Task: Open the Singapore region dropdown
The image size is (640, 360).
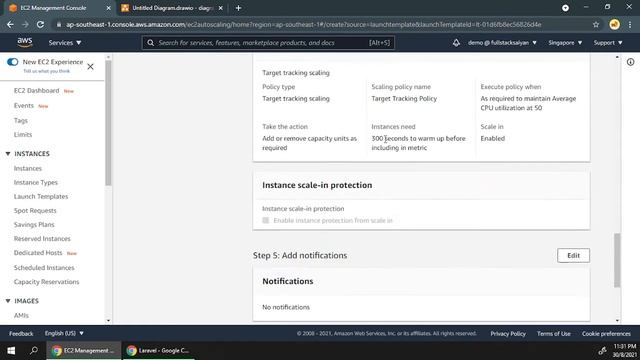Action: pos(565,42)
